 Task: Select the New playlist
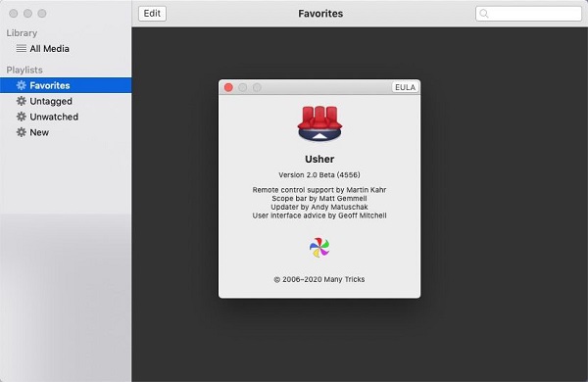tap(66, 132)
